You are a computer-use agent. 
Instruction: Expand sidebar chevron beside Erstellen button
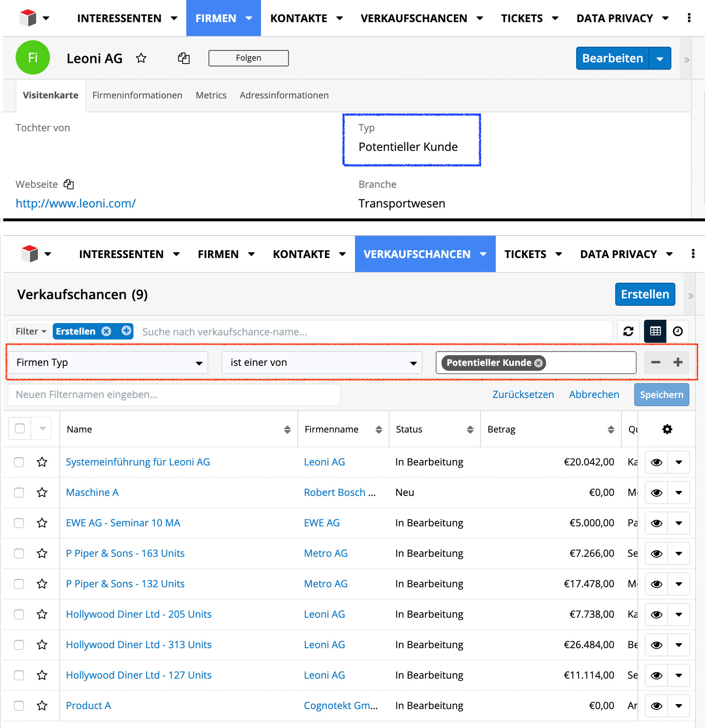click(x=691, y=296)
